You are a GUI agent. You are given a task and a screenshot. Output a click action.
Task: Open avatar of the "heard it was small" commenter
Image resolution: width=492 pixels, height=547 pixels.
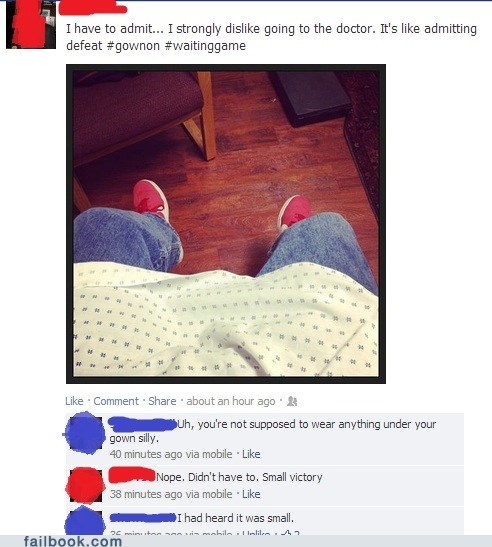pos(86,522)
